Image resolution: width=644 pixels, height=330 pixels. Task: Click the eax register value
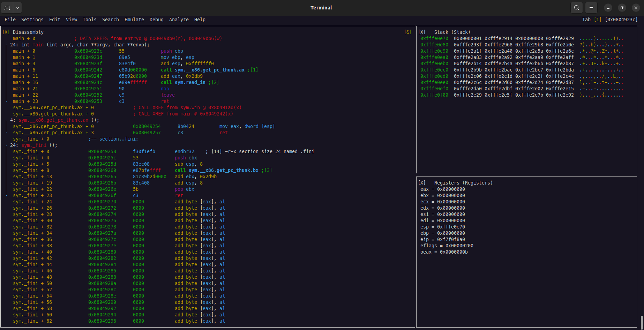click(x=451, y=189)
